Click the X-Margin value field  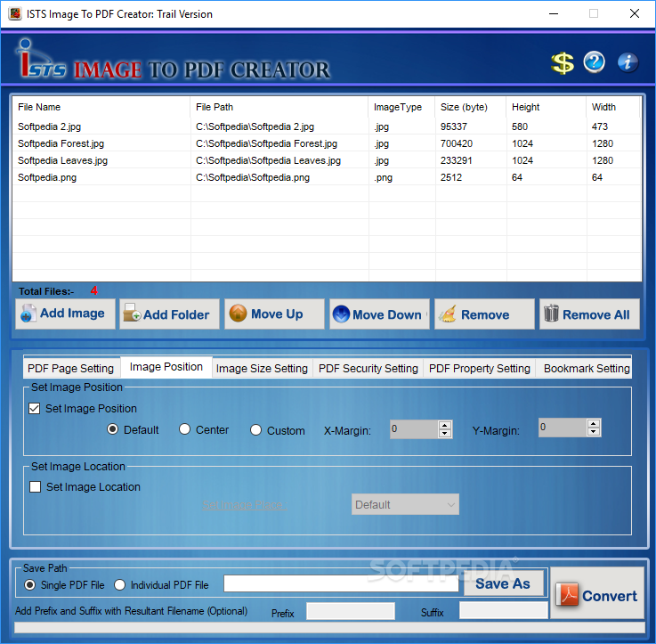414,429
